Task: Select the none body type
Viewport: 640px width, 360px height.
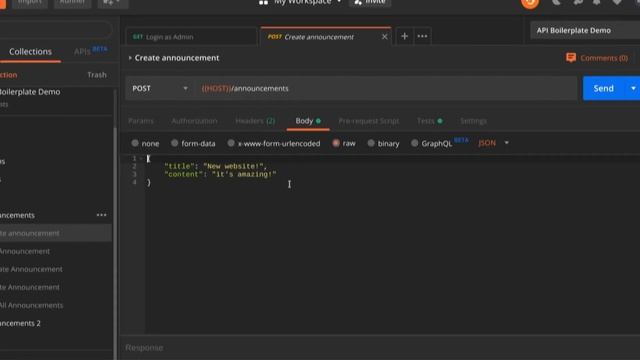Action: [x=135, y=143]
